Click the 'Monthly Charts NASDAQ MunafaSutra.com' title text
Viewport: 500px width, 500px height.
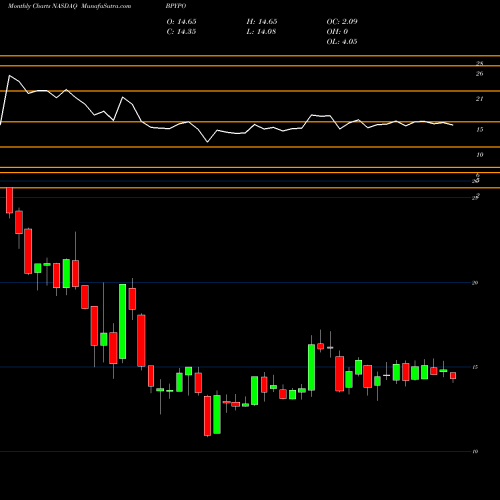click(69, 6)
